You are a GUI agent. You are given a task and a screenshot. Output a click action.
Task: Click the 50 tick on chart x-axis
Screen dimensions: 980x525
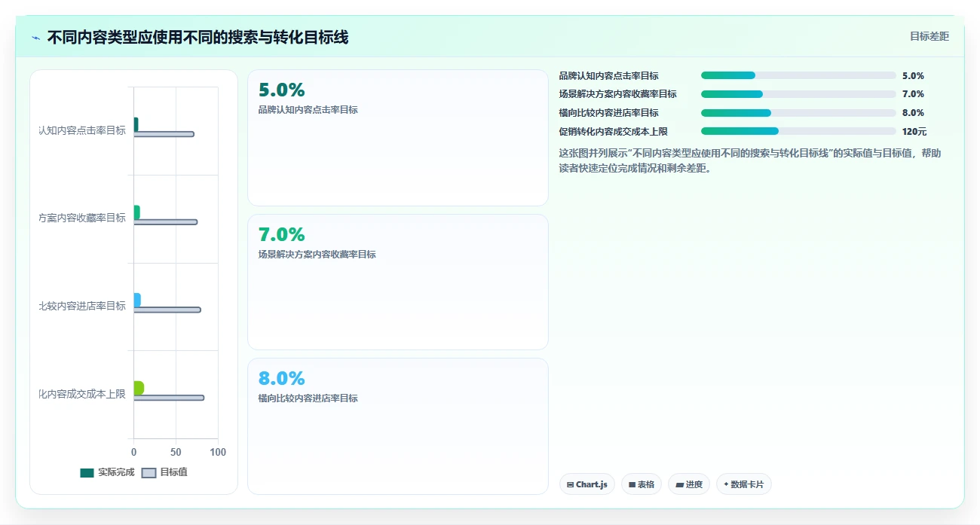[176, 452]
